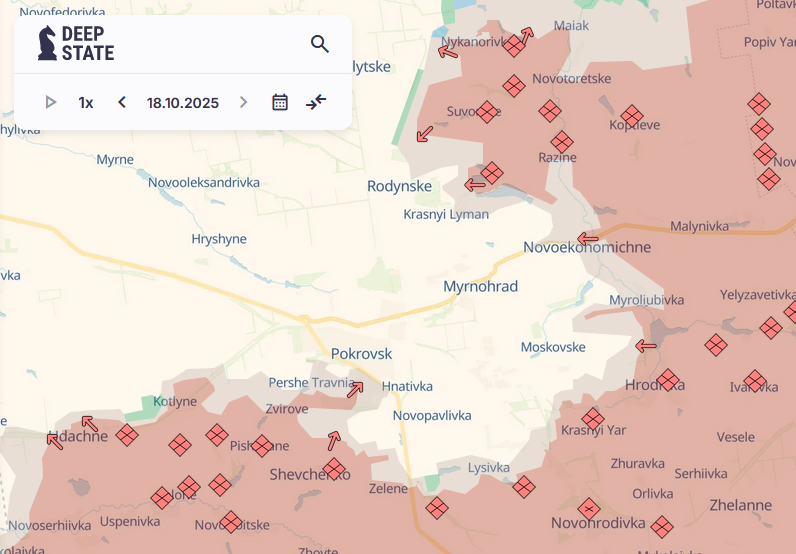Viewport: 796px width, 554px height.
Task: Click the Rodynske town label
Action: point(400,186)
